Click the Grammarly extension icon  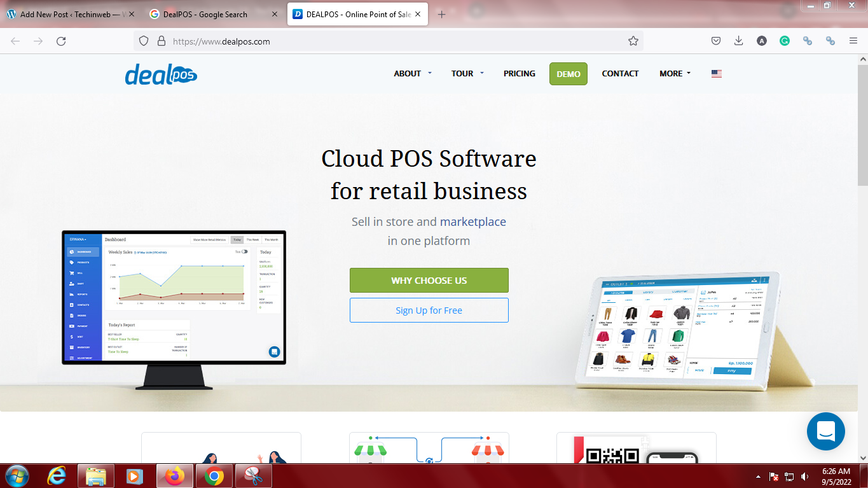pyautogui.click(x=785, y=41)
